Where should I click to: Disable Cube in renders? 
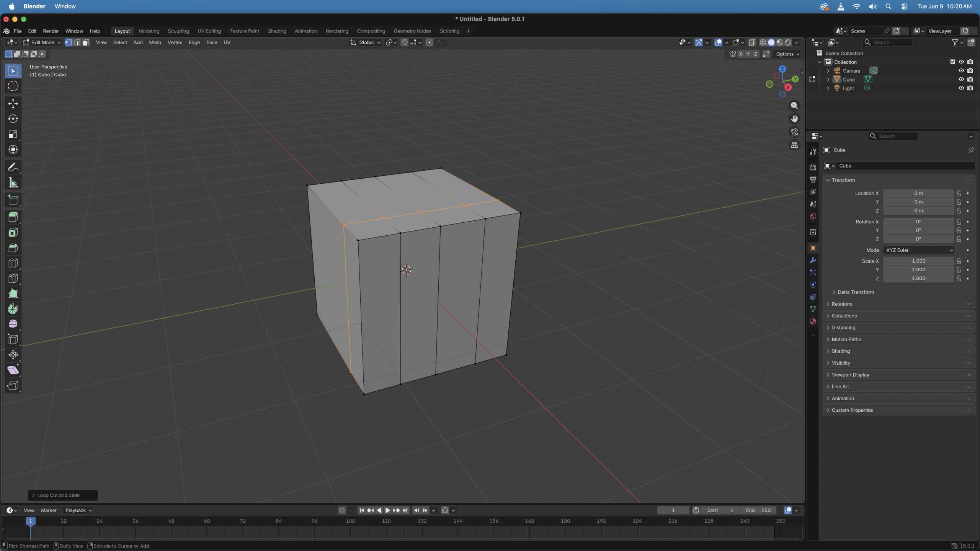pyautogui.click(x=970, y=79)
